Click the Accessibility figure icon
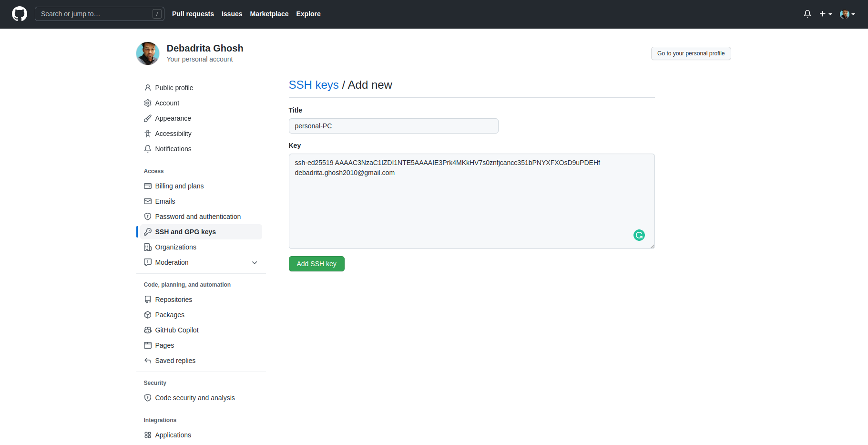 pyautogui.click(x=148, y=134)
